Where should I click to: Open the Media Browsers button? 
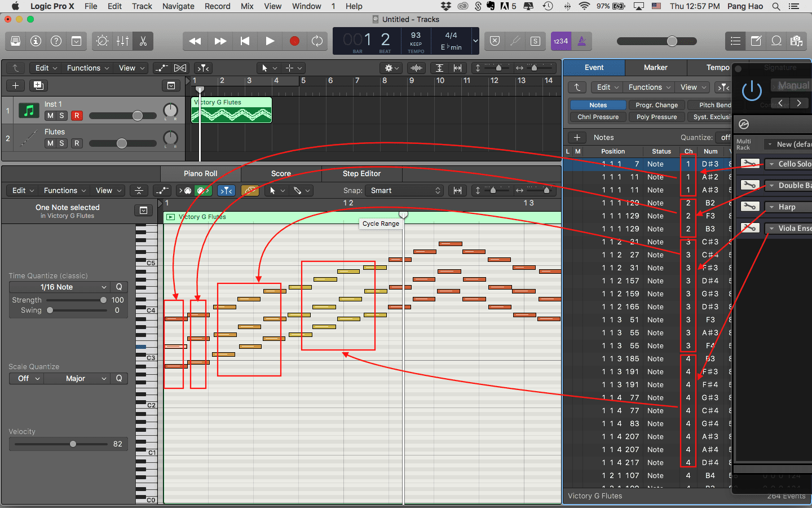[797, 41]
